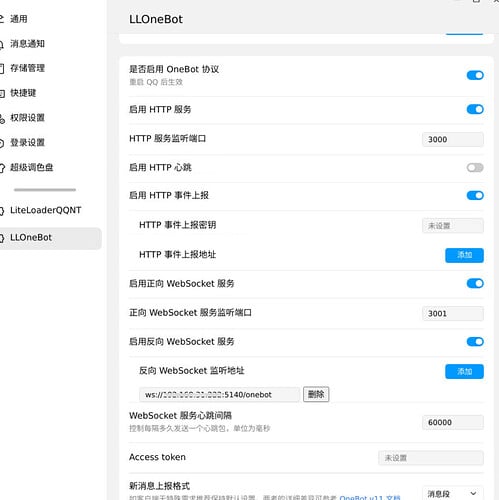Click the 删除 button next to ws address

(316, 394)
